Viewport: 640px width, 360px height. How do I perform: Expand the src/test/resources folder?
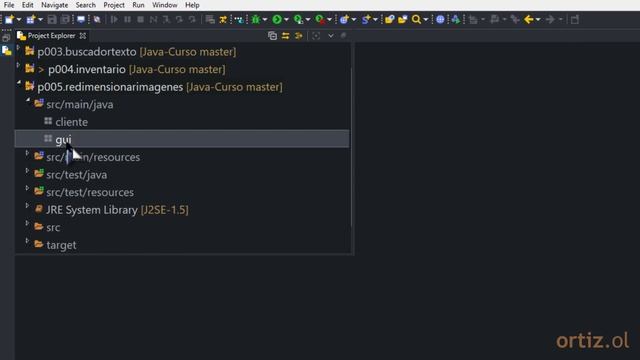[x=27, y=189]
